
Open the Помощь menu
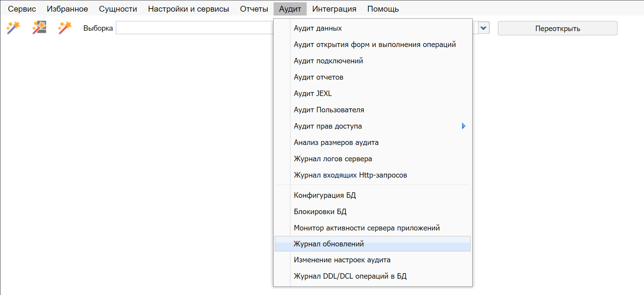pyautogui.click(x=383, y=9)
